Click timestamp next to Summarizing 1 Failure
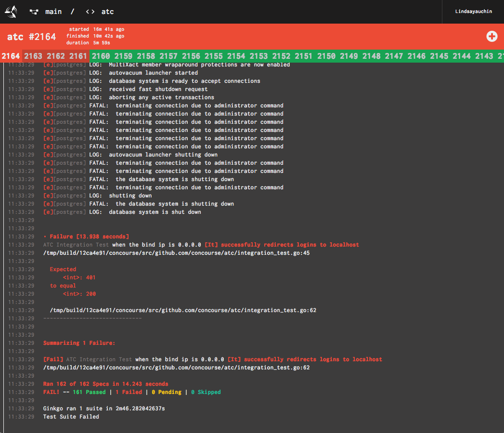Image resolution: width=504 pixels, height=433 pixels. click(x=21, y=343)
